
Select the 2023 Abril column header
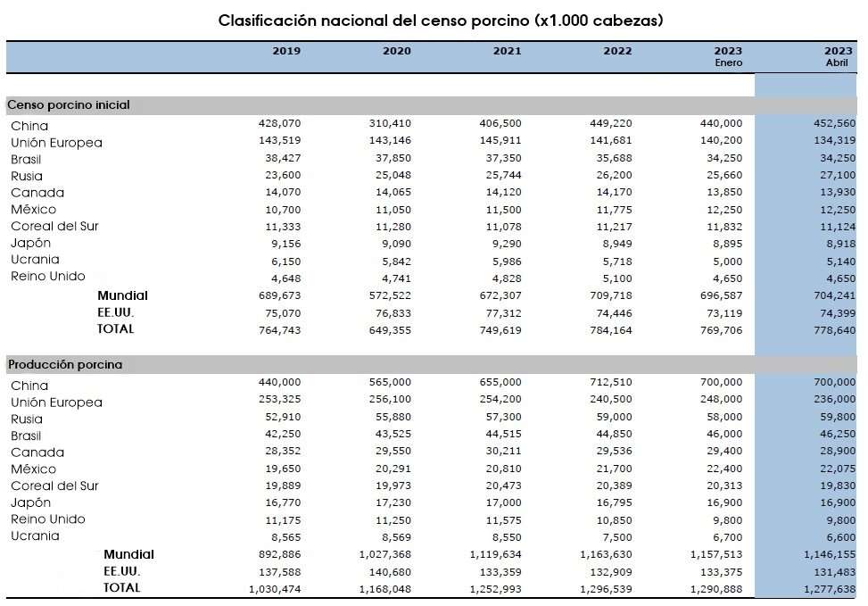tap(838, 56)
